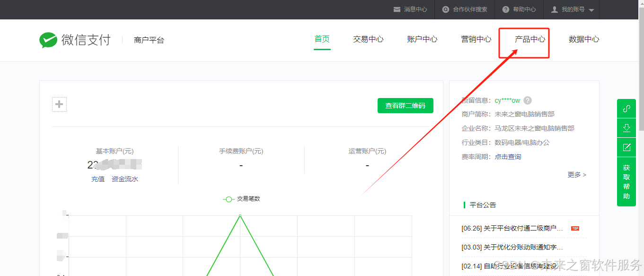The image size is (644, 276).
Task: Click the WeChat Pay logo
Action: (x=75, y=40)
